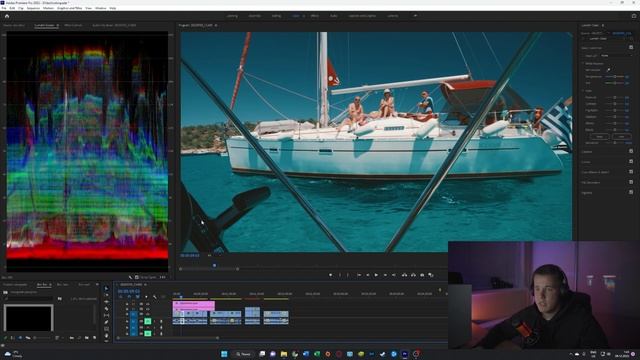Switch to the Effects workspace
640x360 pixels.
coord(315,16)
